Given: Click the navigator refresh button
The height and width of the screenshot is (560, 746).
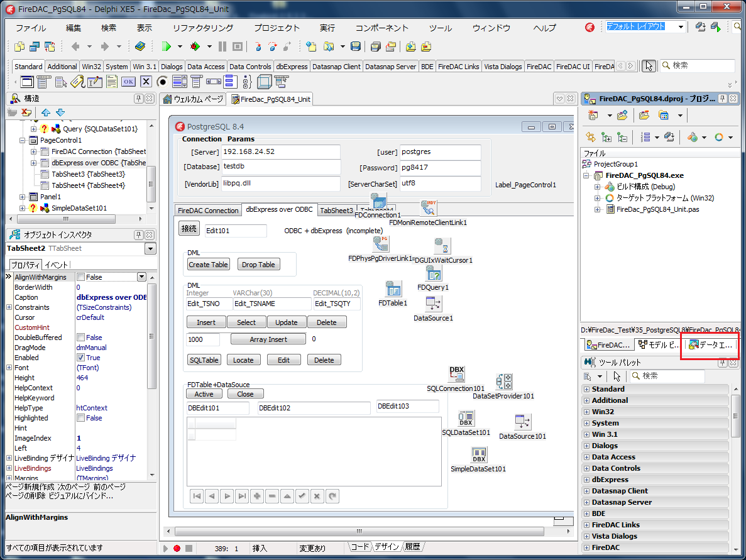Looking at the screenshot, I should (x=332, y=497).
